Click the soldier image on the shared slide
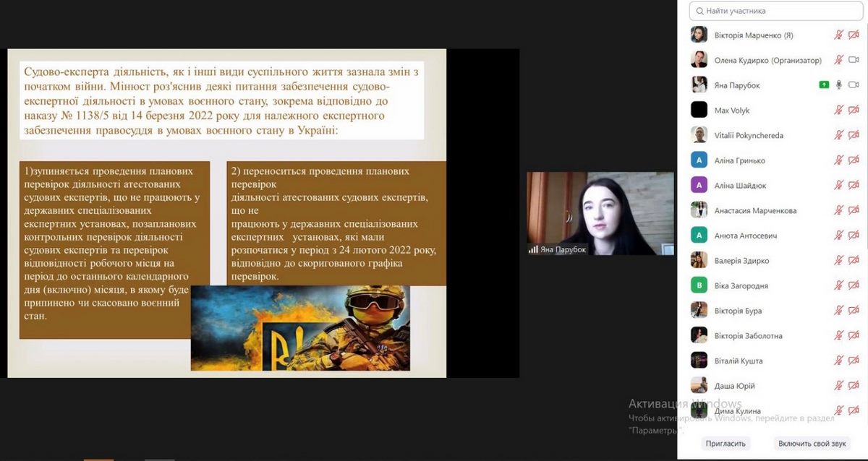The image size is (868, 461). point(300,328)
